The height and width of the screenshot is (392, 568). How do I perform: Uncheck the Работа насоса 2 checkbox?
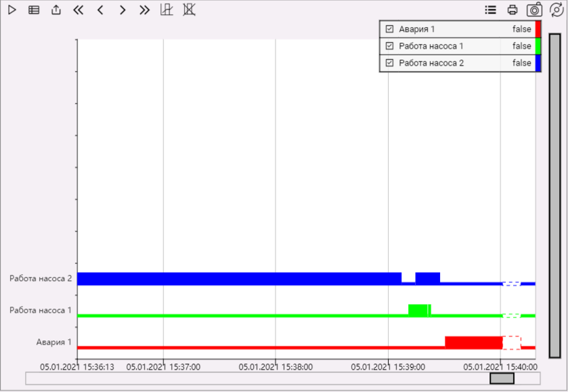pos(389,63)
